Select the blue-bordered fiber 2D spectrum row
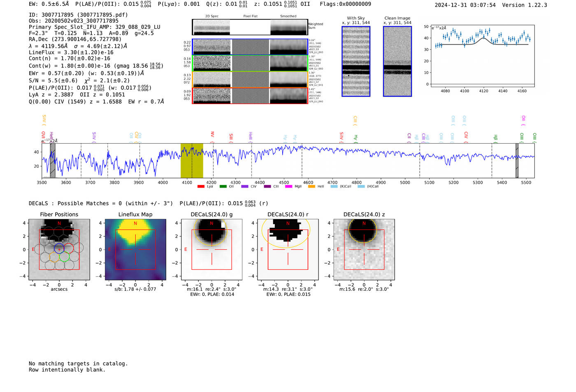 (250, 47)
